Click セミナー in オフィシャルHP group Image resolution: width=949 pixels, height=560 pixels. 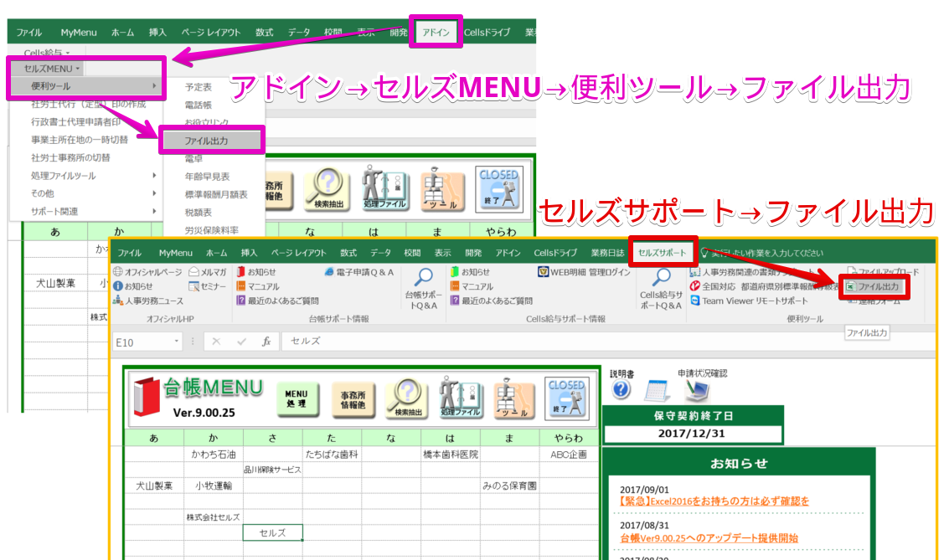click(x=208, y=286)
